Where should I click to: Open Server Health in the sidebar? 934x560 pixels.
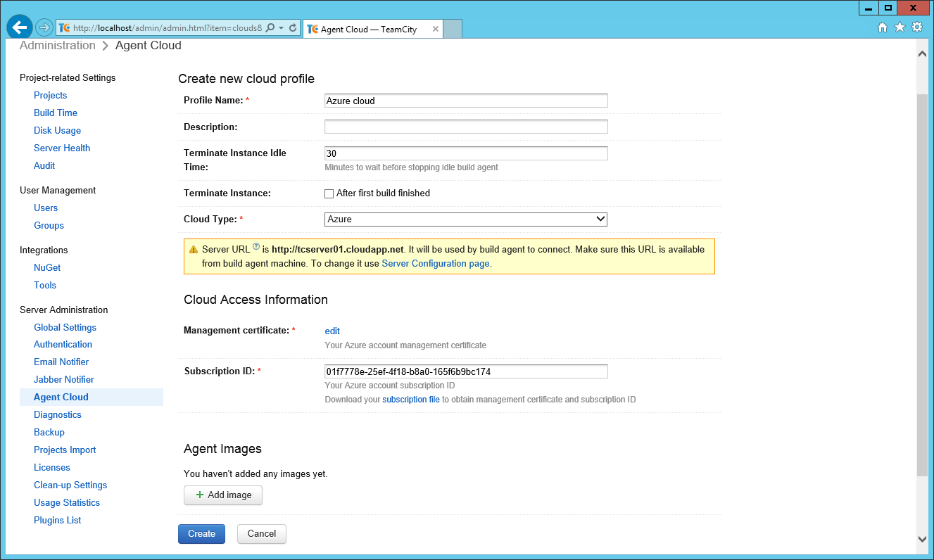pyautogui.click(x=62, y=148)
